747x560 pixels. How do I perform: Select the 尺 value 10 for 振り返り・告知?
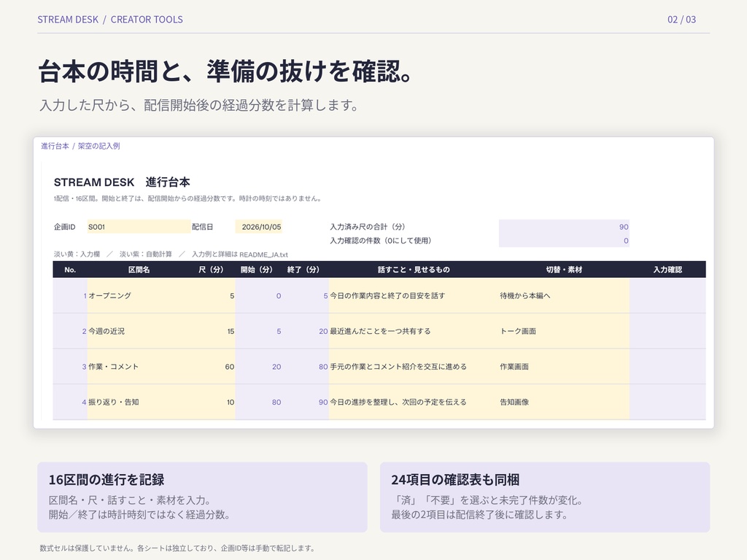coord(213,402)
